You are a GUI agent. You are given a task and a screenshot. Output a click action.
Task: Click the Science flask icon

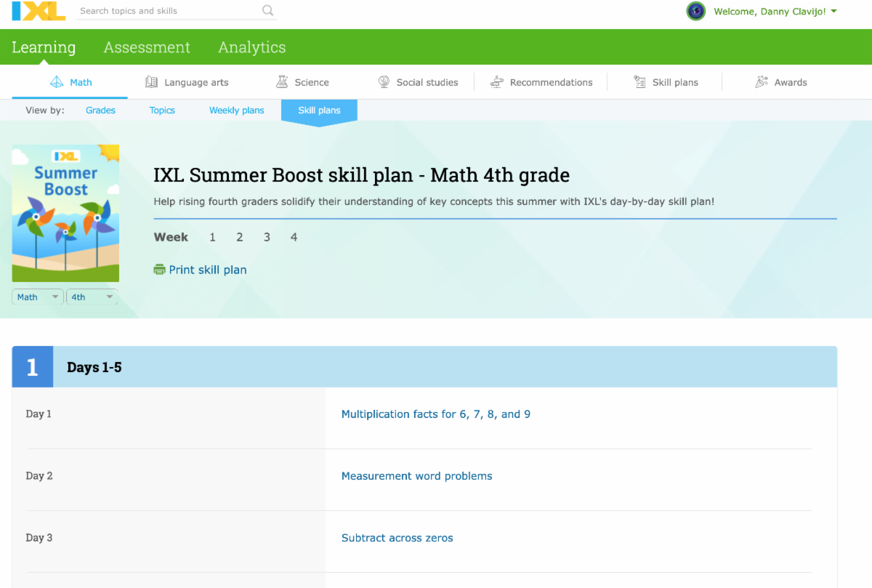pos(282,82)
